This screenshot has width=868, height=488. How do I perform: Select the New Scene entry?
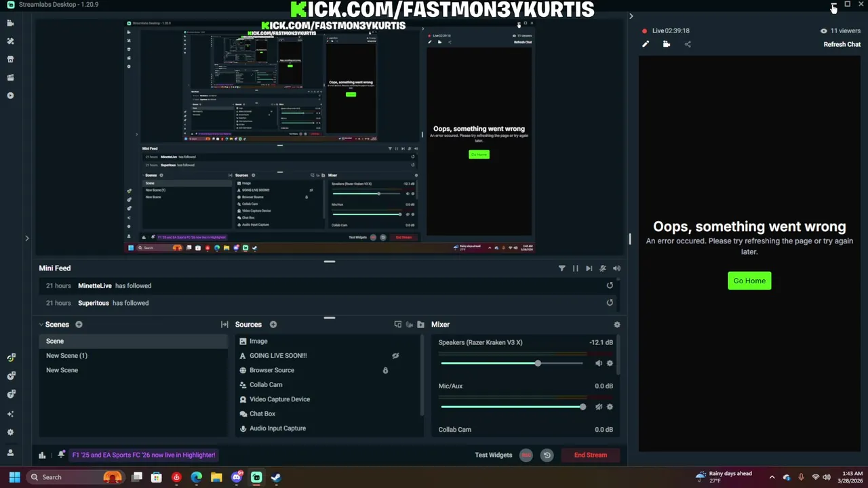(134, 370)
